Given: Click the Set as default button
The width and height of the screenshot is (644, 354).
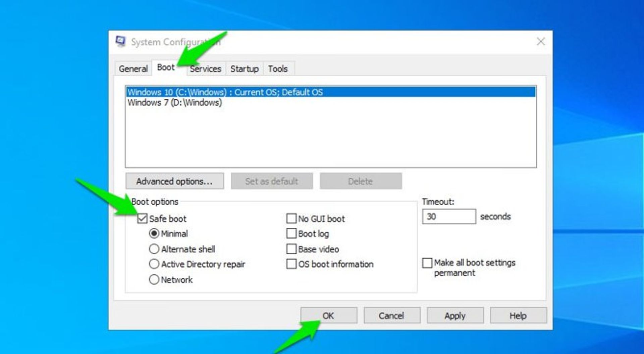Looking at the screenshot, I should [272, 181].
